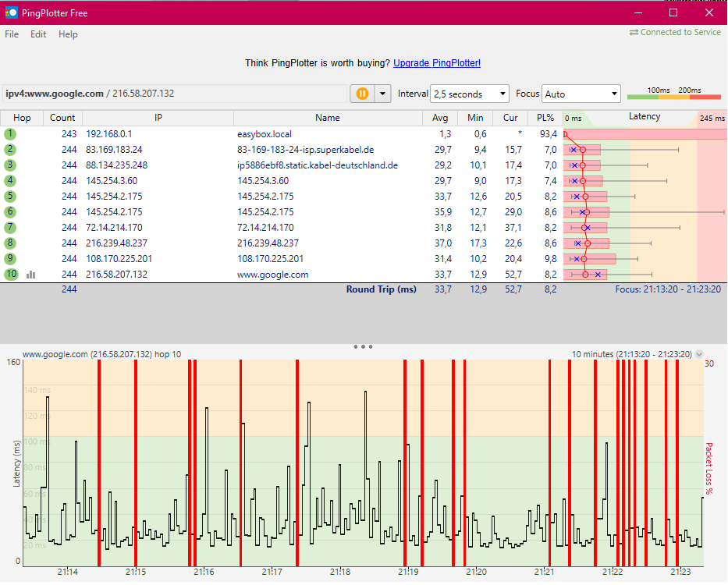728x585 pixels.
Task: Click the Avg column header to sort
Action: point(439,118)
